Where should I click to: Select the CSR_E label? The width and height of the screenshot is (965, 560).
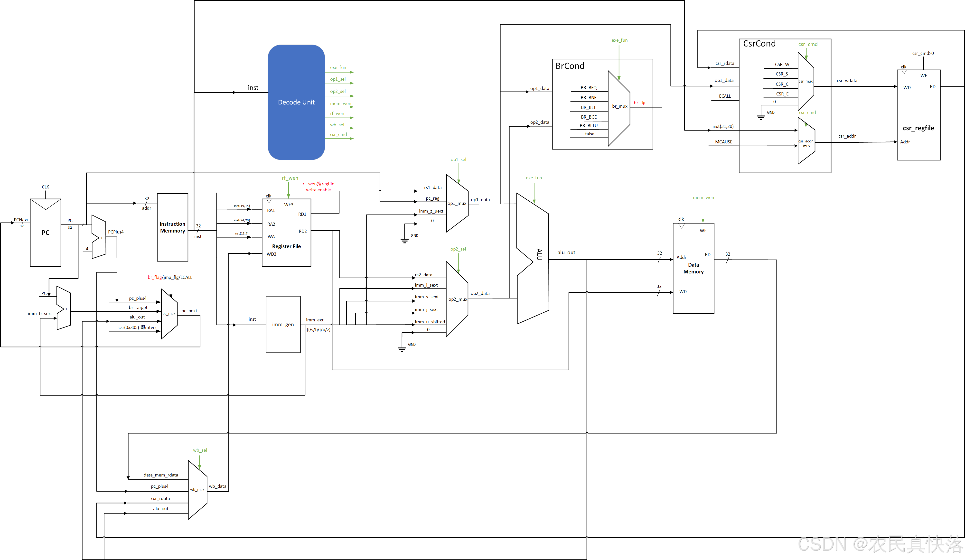pyautogui.click(x=782, y=94)
